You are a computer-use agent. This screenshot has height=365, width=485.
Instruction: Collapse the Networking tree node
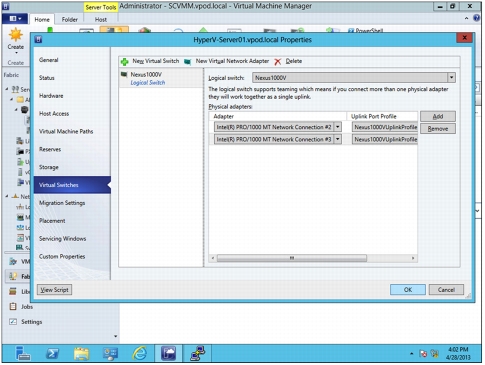coord(7,196)
